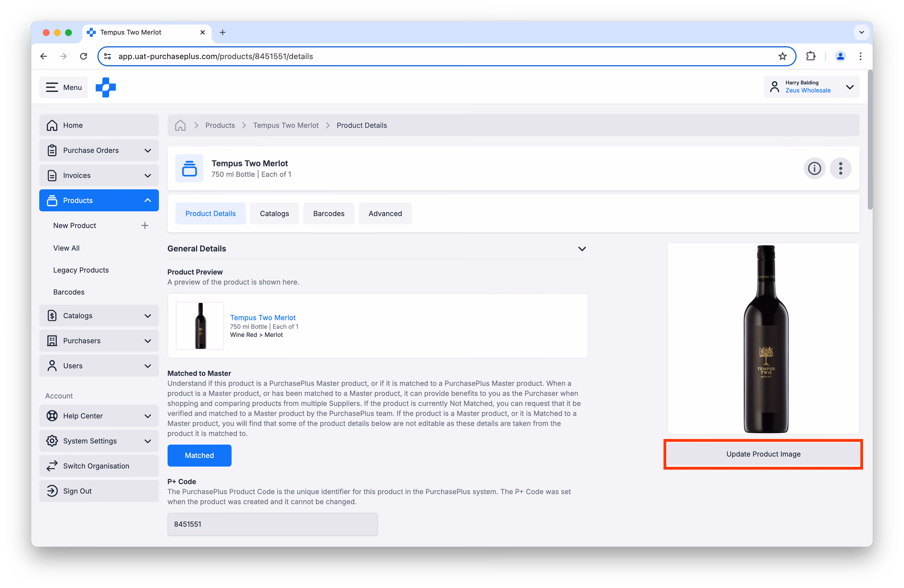Close the Tempus Two Merlot tab
Screen dimensions: 904x588
(x=202, y=32)
